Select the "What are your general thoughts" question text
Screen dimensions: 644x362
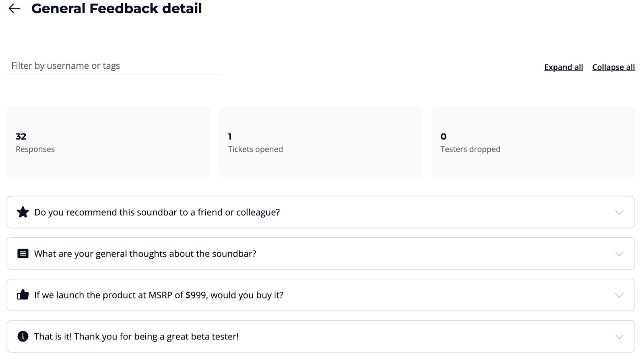pyautogui.click(x=145, y=254)
